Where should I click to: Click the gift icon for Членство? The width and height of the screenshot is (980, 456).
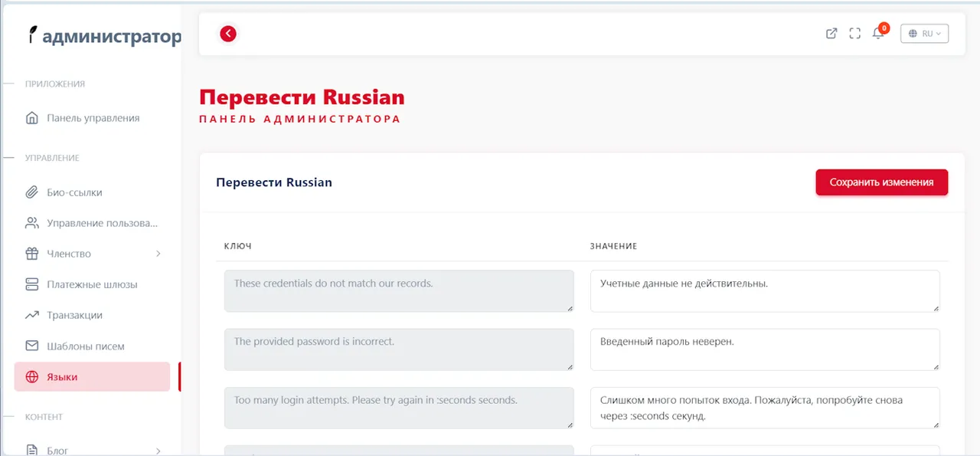coord(32,254)
